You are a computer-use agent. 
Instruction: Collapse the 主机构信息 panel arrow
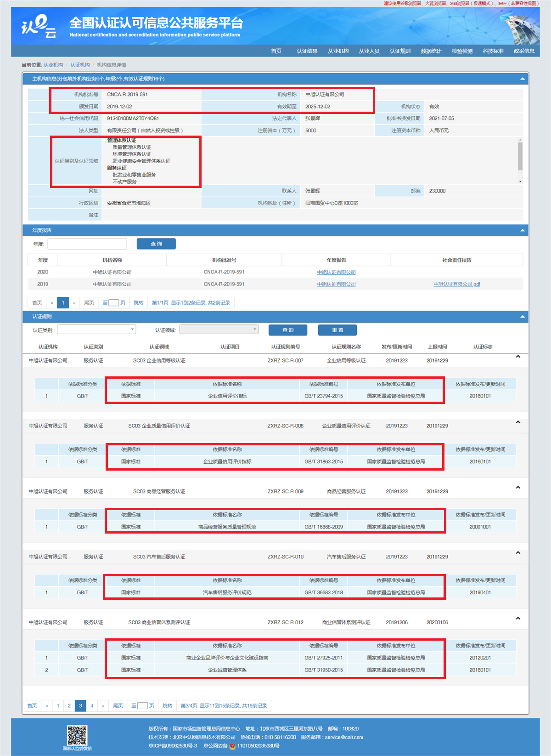click(x=522, y=79)
